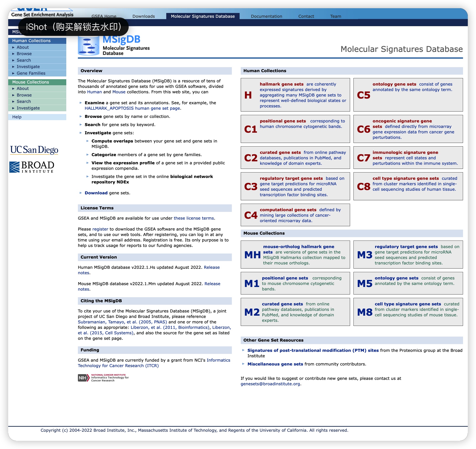
Task: Open About under Human Collections
Action: pyautogui.click(x=37, y=47)
